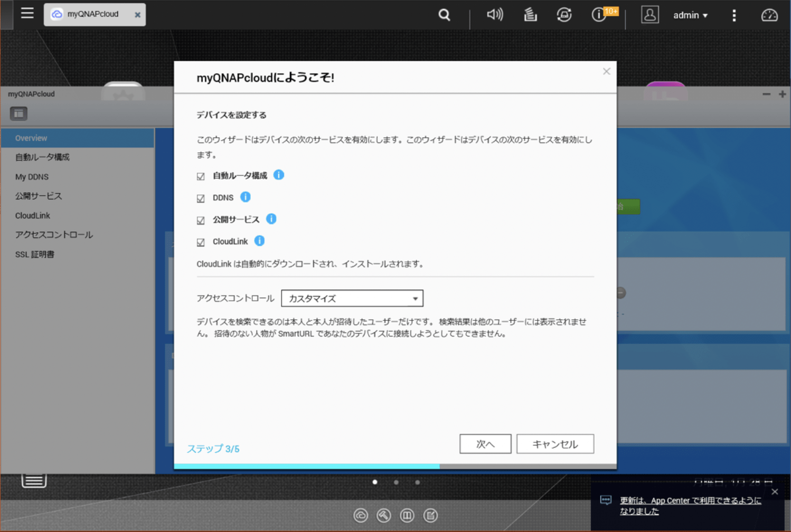
Task: Click the App Center update notification link
Action: click(690, 506)
